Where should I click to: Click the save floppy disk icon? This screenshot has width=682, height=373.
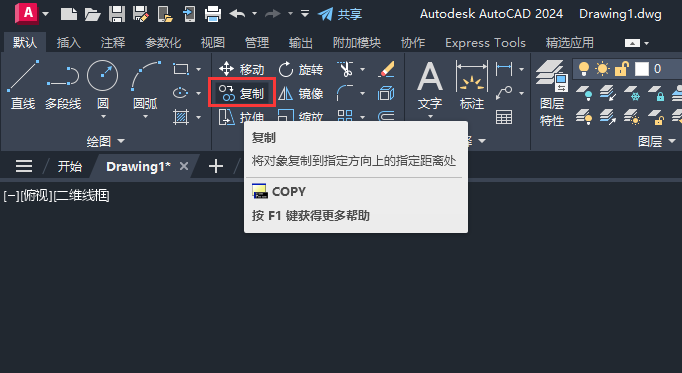[x=117, y=14]
